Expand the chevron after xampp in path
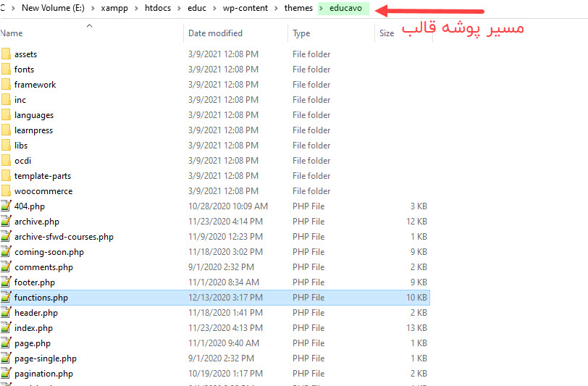Image resolution: width=588 pixels, height=386 pixels. click(x=136, y=8)
